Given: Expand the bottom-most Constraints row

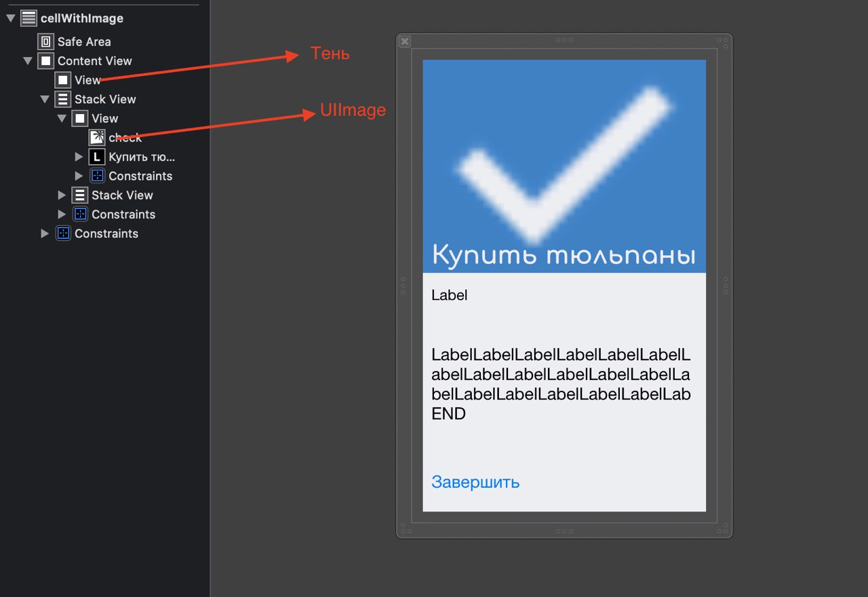Looking at the screenshot, I should pyautogui.click(x=45, y=233).
